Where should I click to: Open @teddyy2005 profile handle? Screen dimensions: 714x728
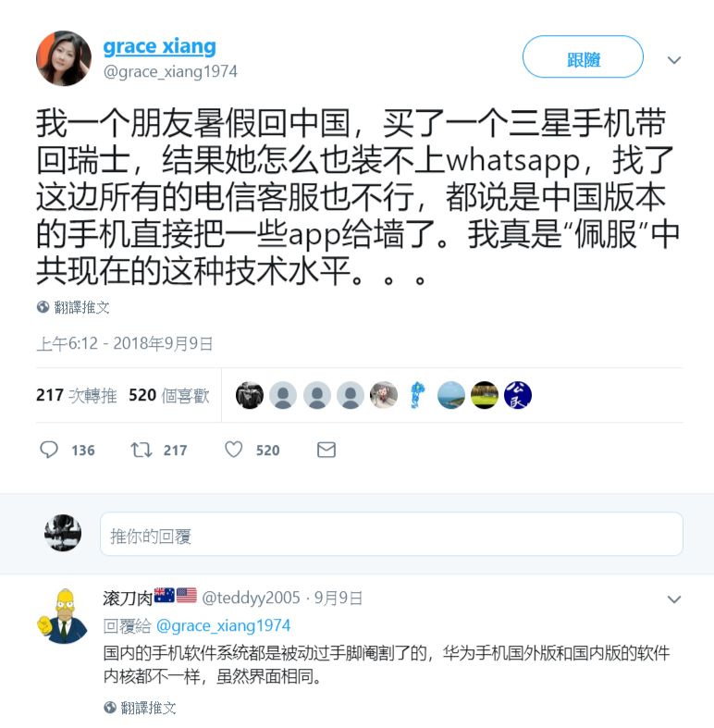click(251, 598)
